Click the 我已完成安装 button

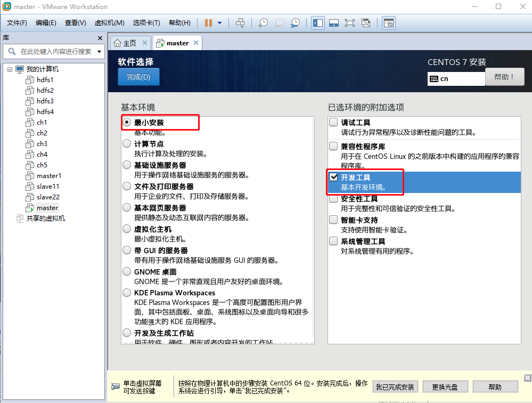[x=395, y=386]
